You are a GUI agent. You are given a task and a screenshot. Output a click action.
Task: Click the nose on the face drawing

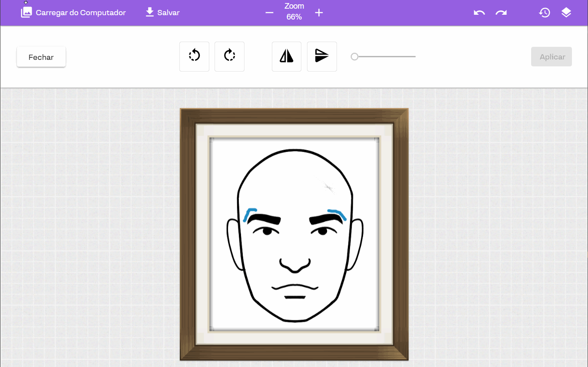coord(295,265)
